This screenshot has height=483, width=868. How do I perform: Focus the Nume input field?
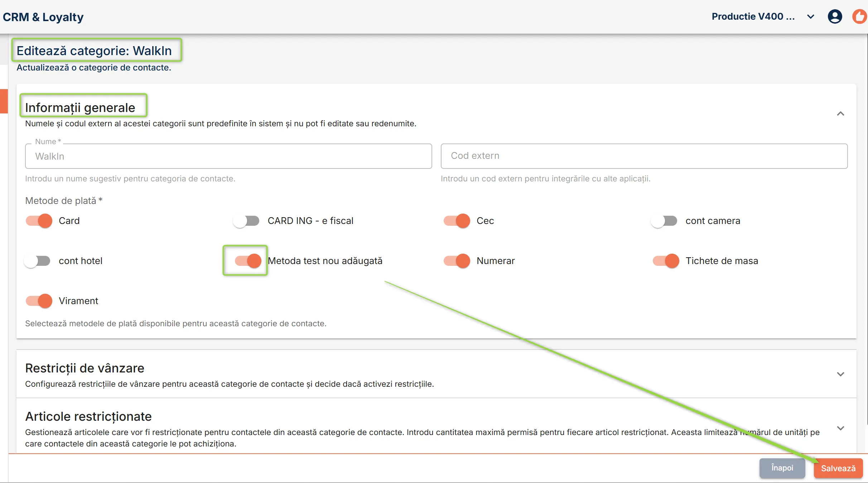click(228, 156)
